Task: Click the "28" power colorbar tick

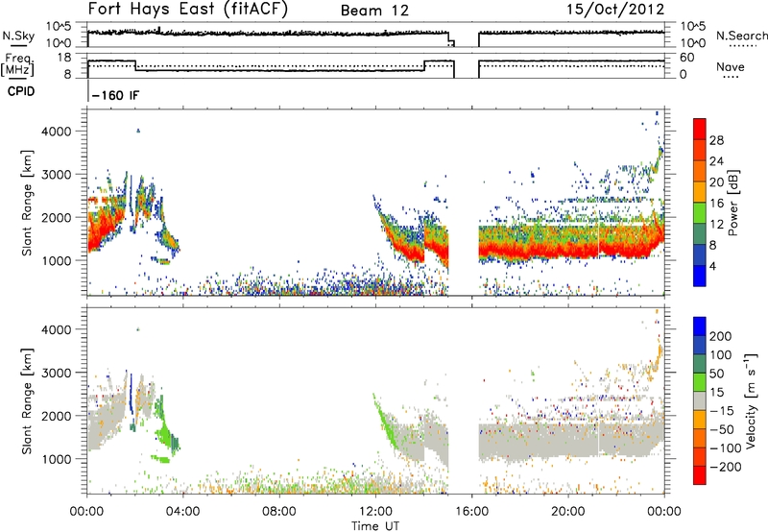Action: tap(716, 140)
